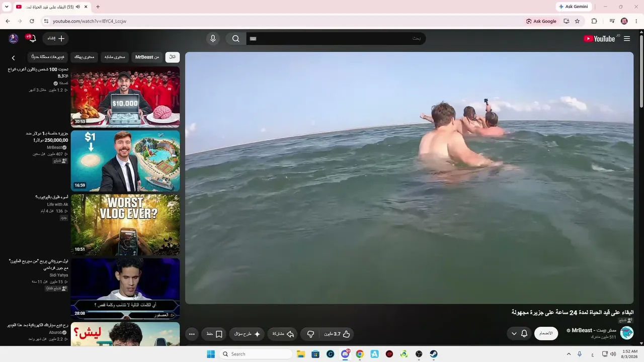The height and width of the screenshot is (362, 644).
Task: Open Sidi Yahya channel link
Action: [x=59, y=275]
